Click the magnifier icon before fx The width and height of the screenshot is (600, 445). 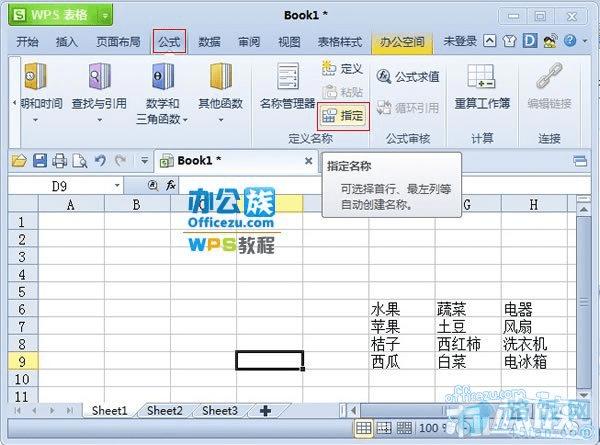(152, 186)
